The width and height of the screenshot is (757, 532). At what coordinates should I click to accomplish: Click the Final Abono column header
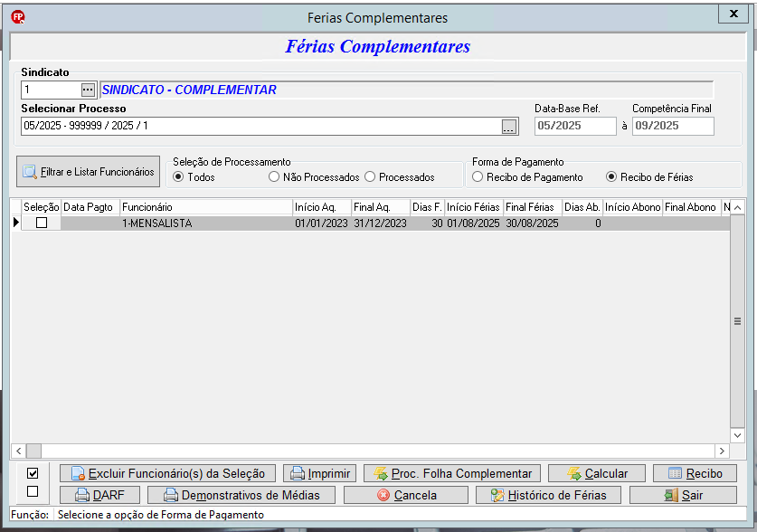pyautogui.click(x=691, y=207)
